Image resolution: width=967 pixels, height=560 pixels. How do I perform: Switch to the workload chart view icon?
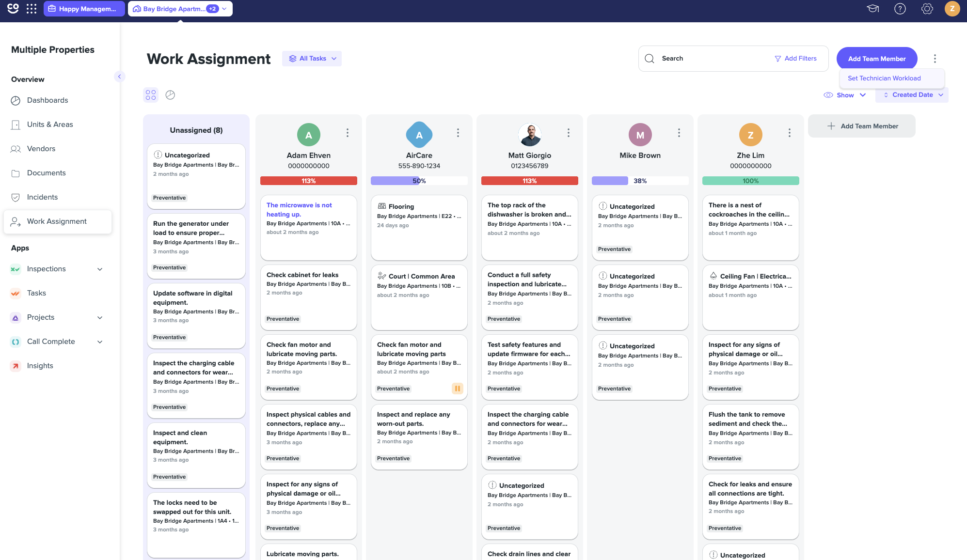(x=170, y=95)
